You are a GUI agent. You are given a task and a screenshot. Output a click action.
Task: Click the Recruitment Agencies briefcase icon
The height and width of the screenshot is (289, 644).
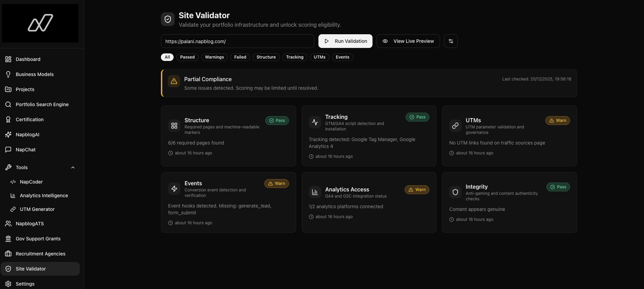(8, 254)
